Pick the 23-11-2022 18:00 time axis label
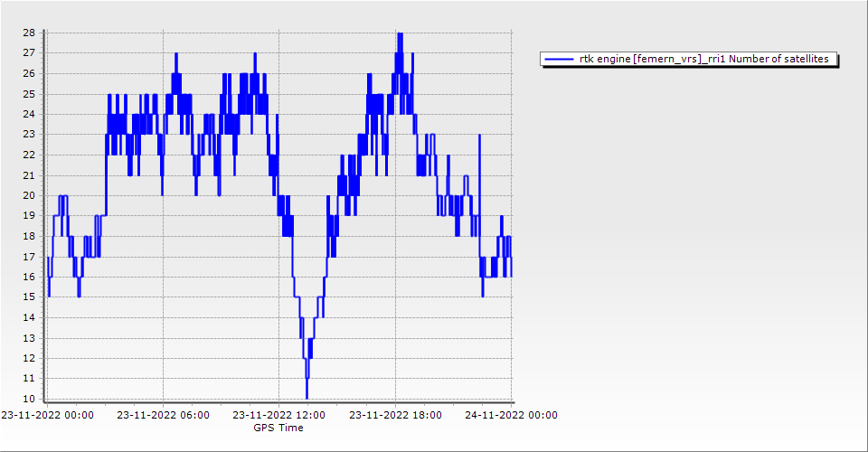The height and width of the screenshot is (452, 868). pos(395,415)
